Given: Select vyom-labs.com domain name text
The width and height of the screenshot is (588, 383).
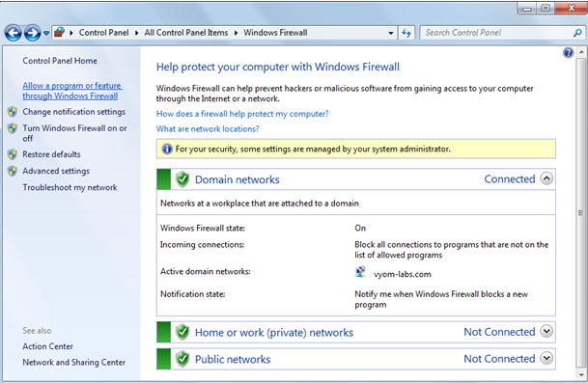Looking at the screenshot, I should pos(402,274).
